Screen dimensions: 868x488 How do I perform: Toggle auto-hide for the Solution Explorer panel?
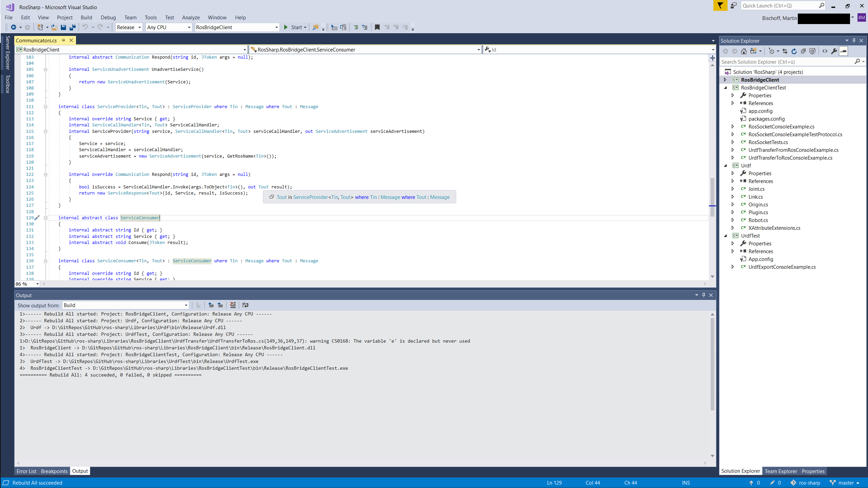pos(853,40)
